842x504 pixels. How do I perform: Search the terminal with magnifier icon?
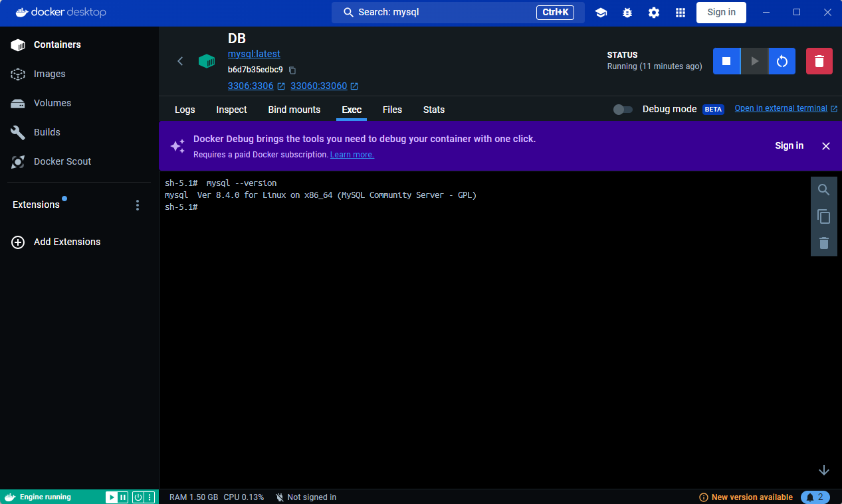[x=824, y=190]
